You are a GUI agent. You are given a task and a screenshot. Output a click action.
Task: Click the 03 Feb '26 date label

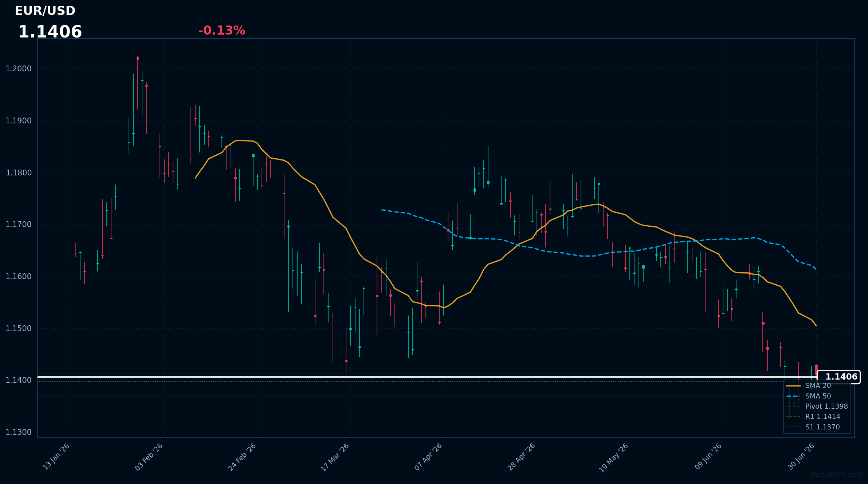[x=149, y=457]
